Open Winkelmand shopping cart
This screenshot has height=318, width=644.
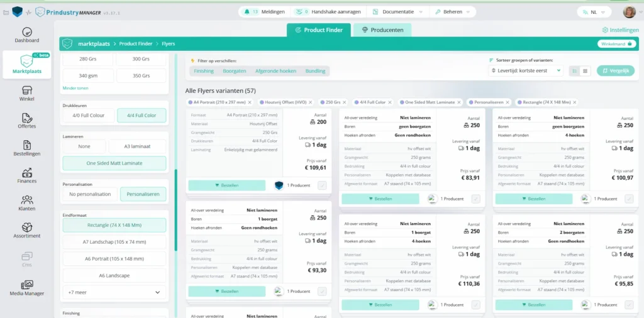coord(616,44)
